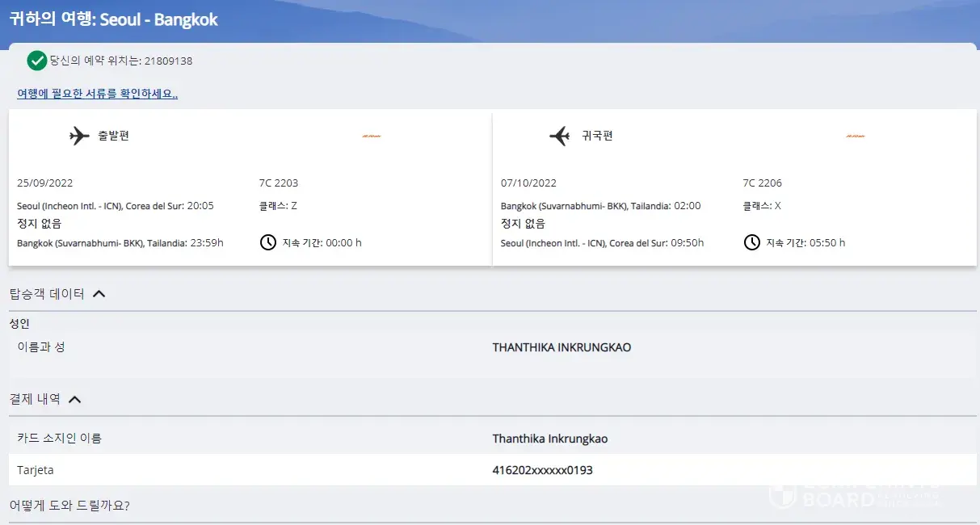The height and width of the screenshot is (525, 980).
Task: Click the green confirmation checkmark icon
Action: [36, 61]
